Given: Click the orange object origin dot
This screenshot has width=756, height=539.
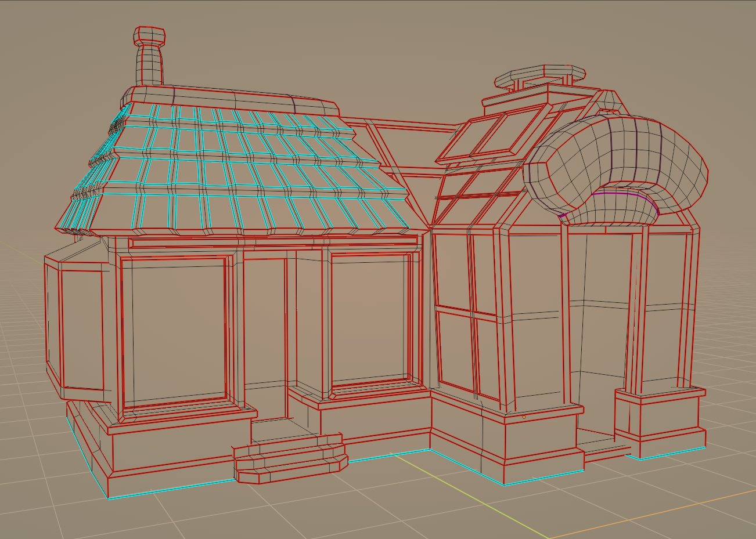Looking at the screenshot, I should point(524,417).
